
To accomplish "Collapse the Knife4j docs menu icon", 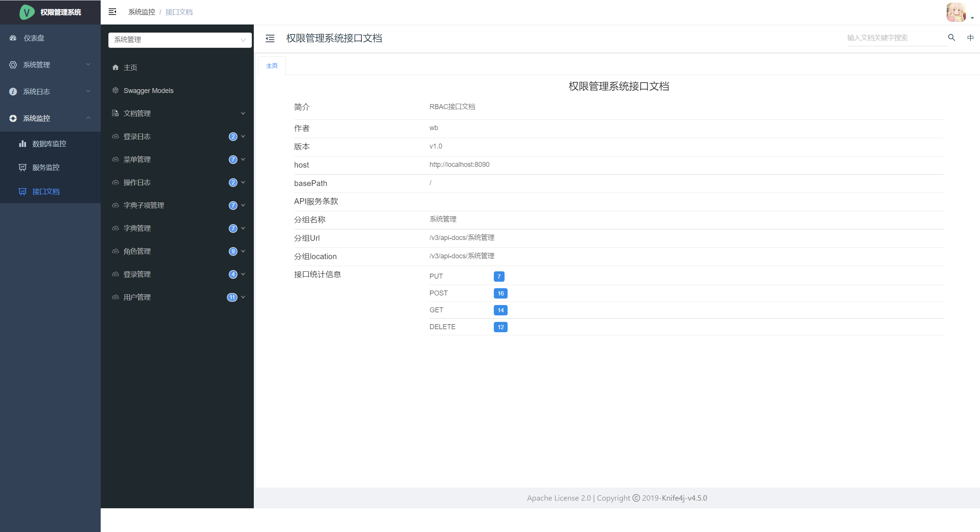I will click(x=270, y=38).
